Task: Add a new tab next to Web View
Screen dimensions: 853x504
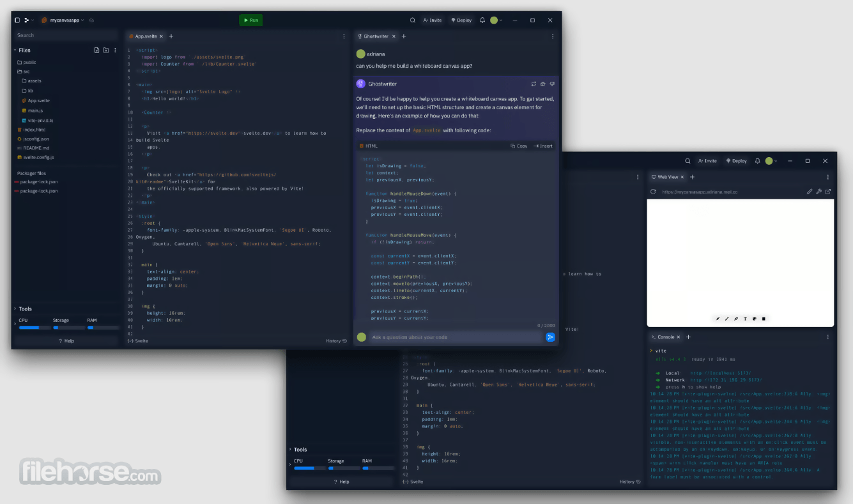Action: [x=692, y=177]
